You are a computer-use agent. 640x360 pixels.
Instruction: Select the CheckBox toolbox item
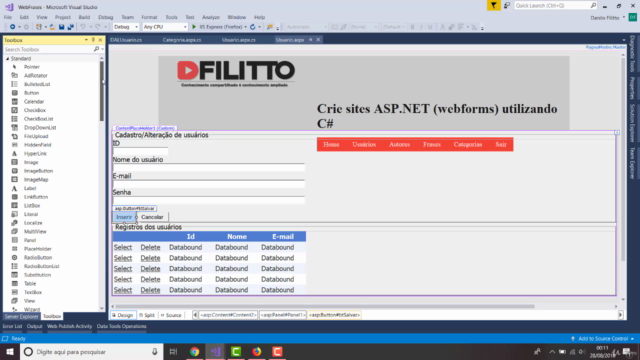[x=35, y=110]
